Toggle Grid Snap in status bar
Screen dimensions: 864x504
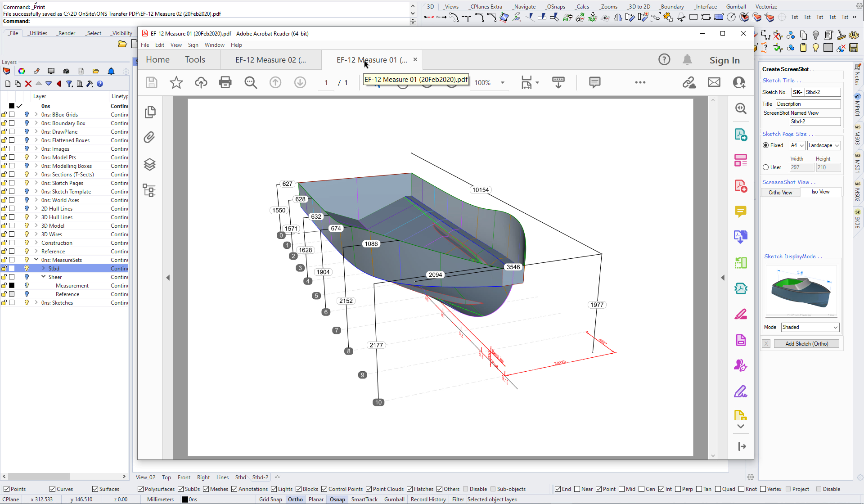(x=270, y=499)
